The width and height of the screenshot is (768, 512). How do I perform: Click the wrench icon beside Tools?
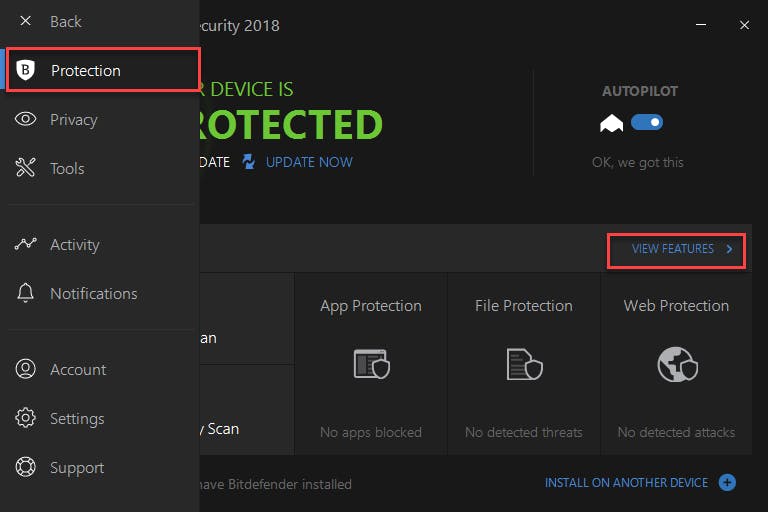click(x=25, y=168)
